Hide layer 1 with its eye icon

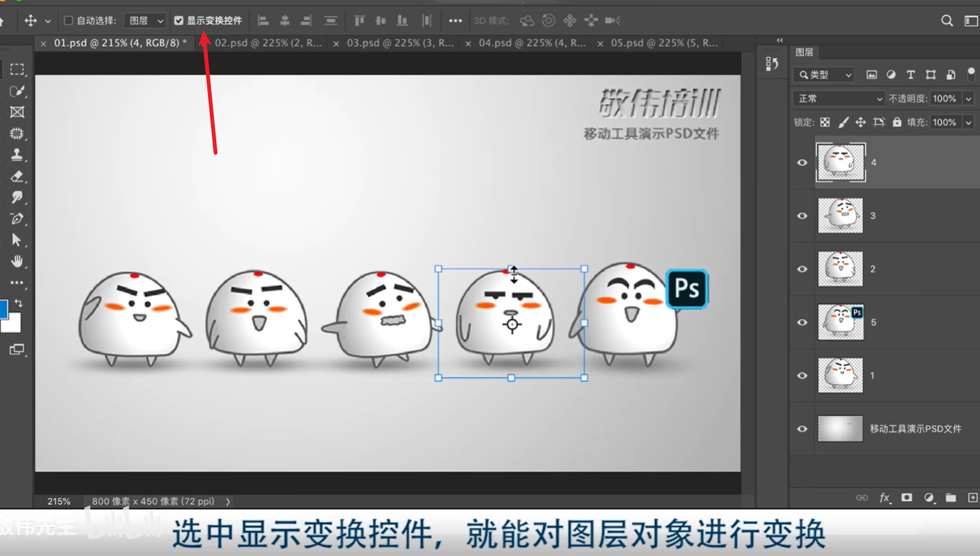coord(802,376)
